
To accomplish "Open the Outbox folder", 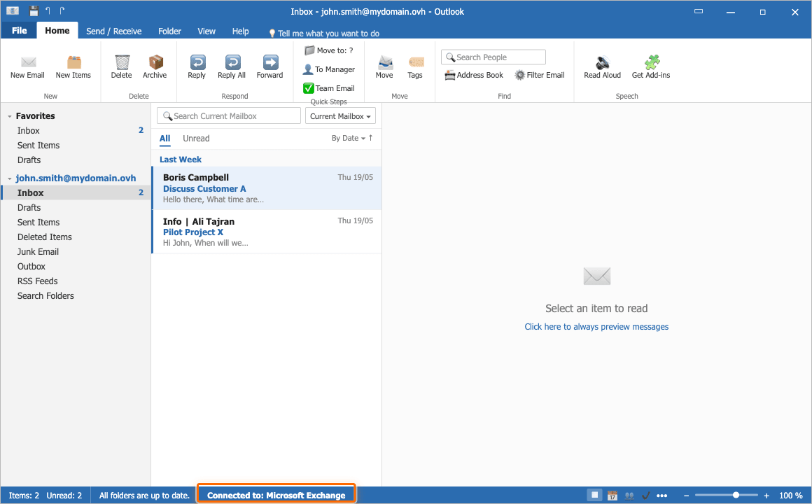I will click(x=76, y=266).
